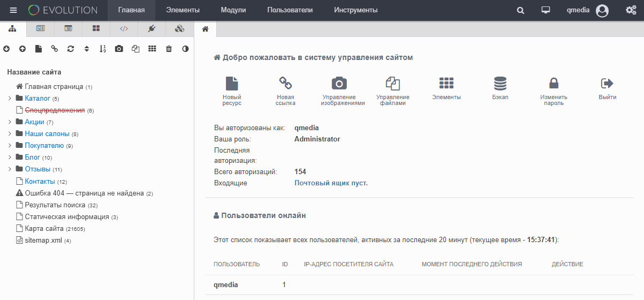Open system settings via the gears icon
Screen dimensions: 644x300
point(631,10)
